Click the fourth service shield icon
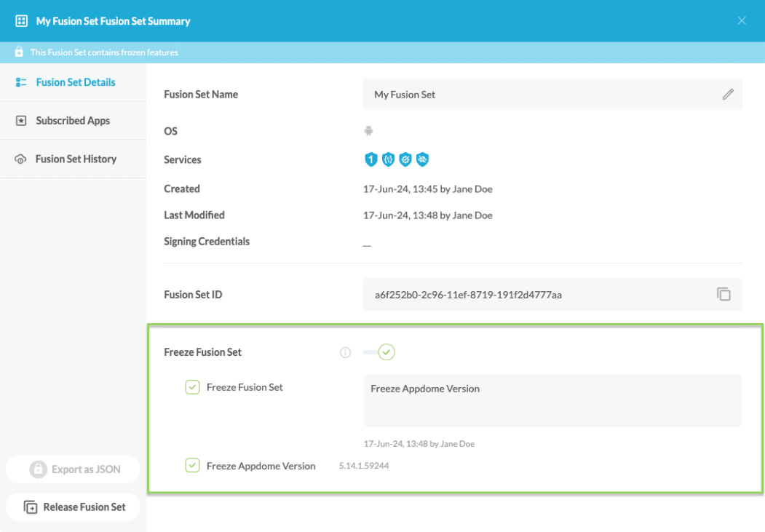 [x=422, y=159]
